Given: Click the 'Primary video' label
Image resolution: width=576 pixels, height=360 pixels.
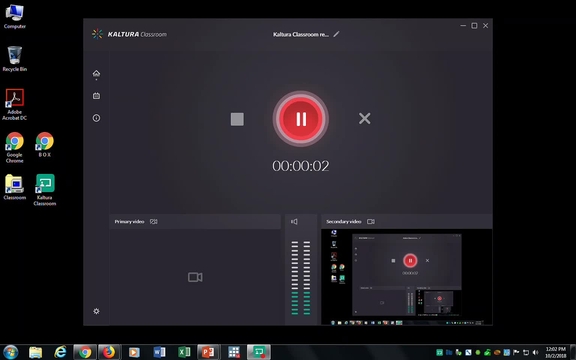Looking at the screenshot, I should click(x=129, y=222).
